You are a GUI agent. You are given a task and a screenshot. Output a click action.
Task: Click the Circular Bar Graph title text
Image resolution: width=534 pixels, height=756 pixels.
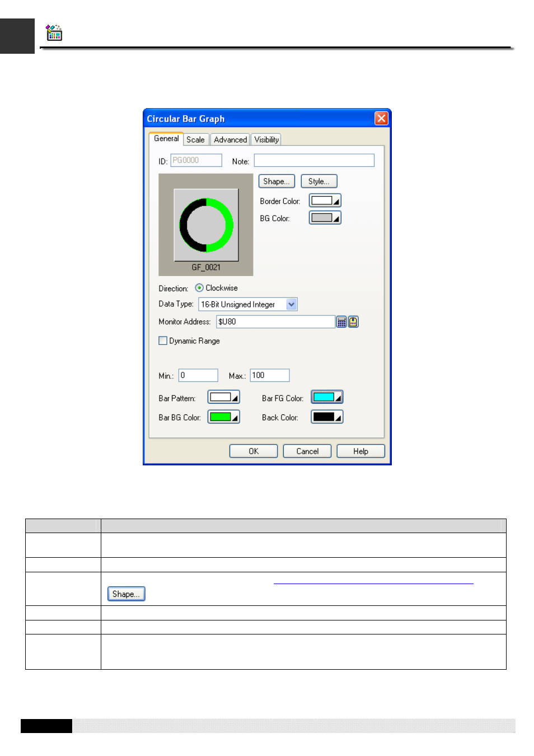click(x=186, y=119)
